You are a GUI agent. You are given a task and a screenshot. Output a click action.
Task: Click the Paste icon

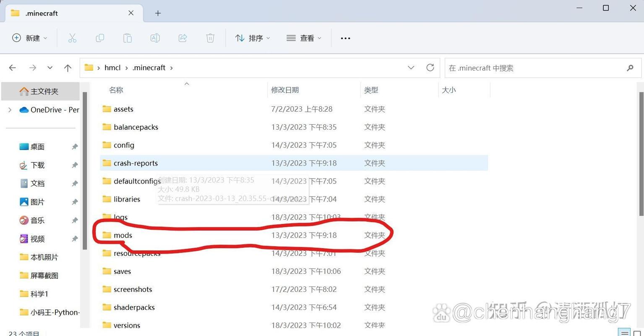[x=128, y=38]
